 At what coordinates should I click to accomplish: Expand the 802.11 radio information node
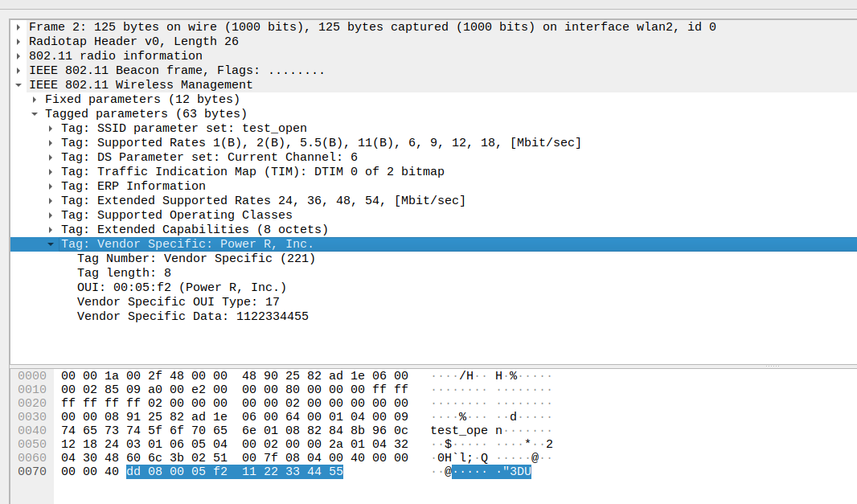point(18,56)
